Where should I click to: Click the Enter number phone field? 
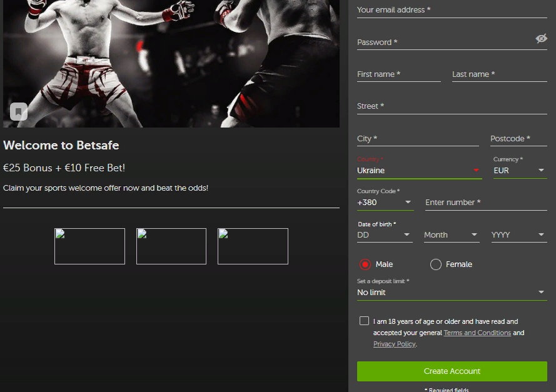pyautogui.click(x=486, y=203)
